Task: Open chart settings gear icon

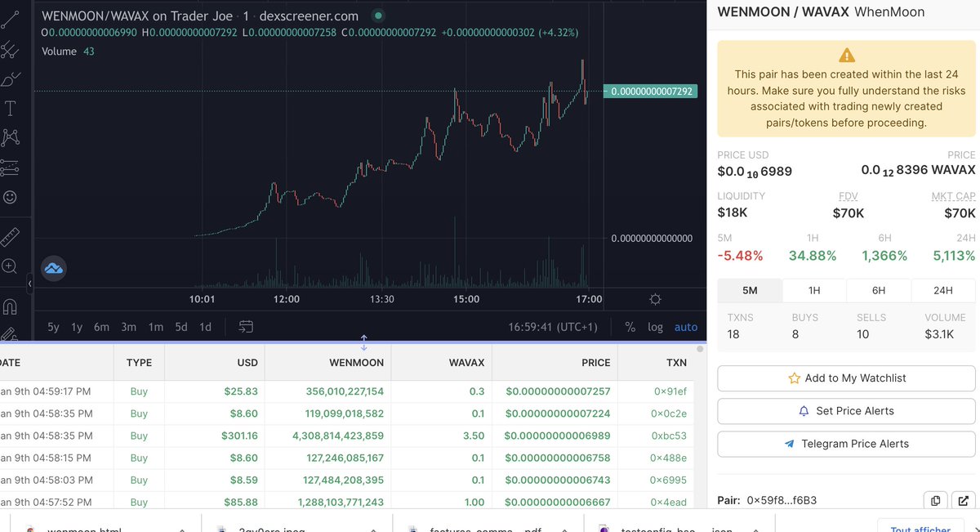Action: [x=655, y=299]
